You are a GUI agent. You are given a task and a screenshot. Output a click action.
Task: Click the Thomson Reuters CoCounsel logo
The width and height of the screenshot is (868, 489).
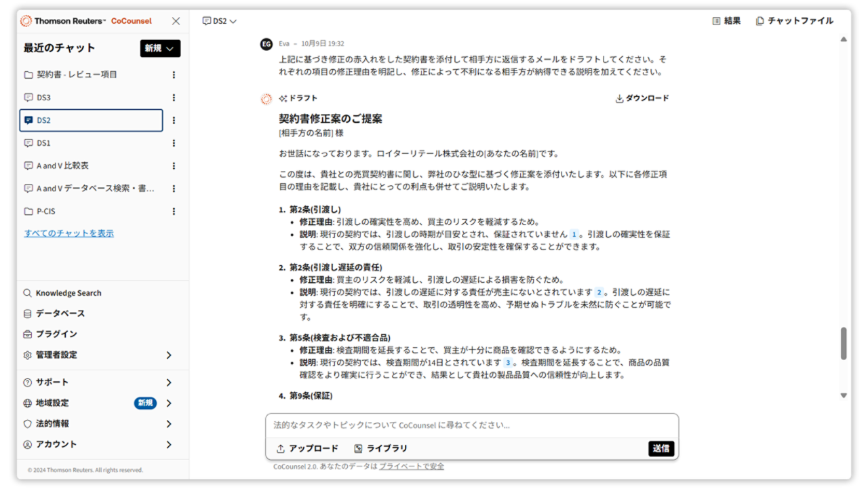(x=83, y=20)
